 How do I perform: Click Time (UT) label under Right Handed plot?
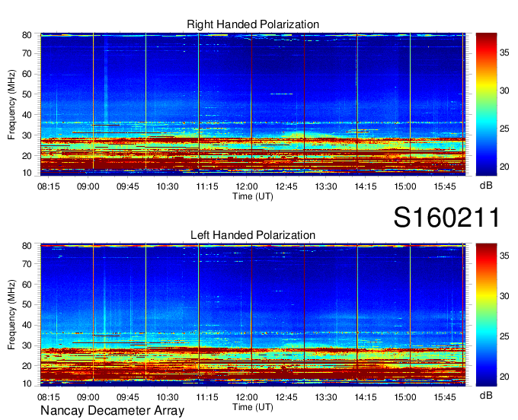[253, 196]
